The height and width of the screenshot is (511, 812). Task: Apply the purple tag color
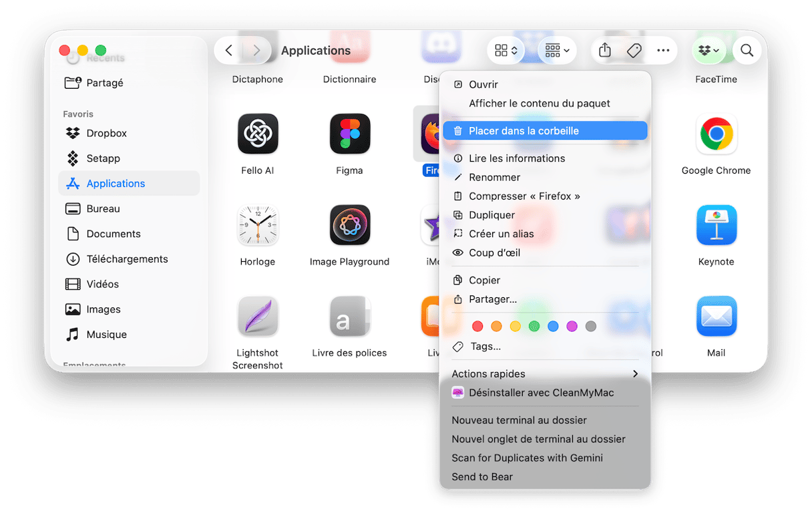pos(572,327)
